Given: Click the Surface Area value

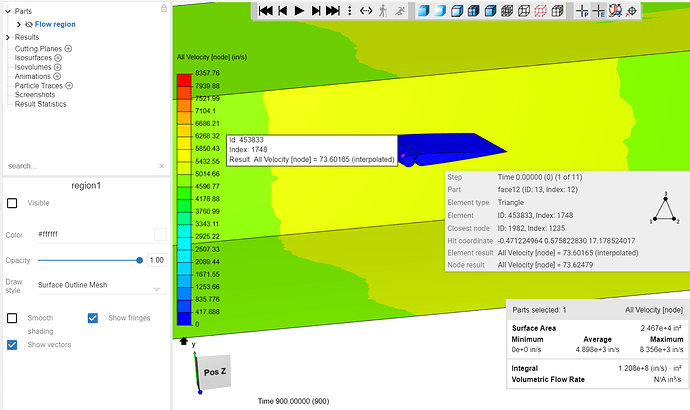Looking at the screenshot, I should coord(661,328).
